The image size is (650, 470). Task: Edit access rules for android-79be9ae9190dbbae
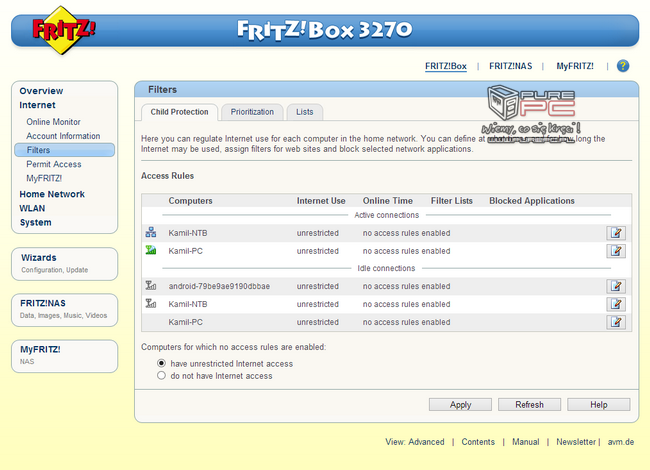pos(616,286)
